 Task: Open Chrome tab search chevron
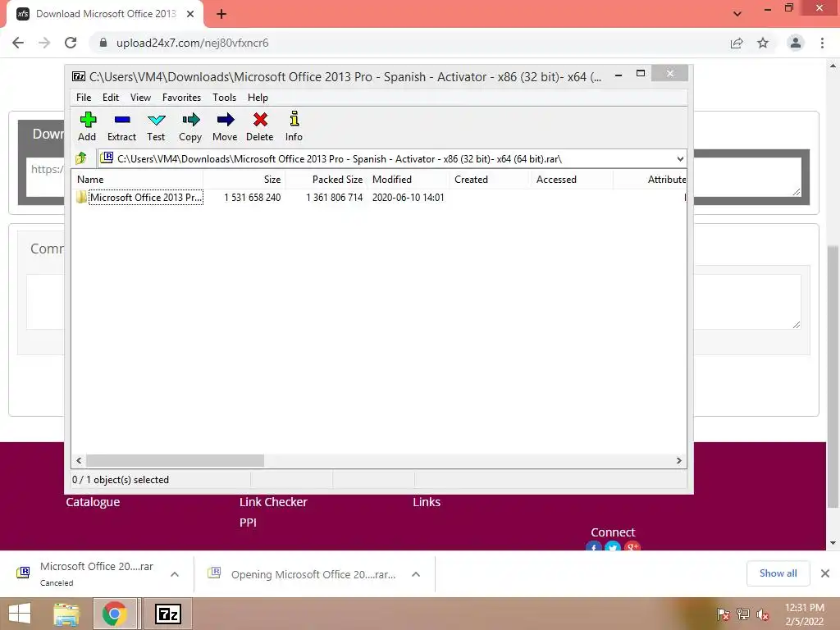pos(737,15)
